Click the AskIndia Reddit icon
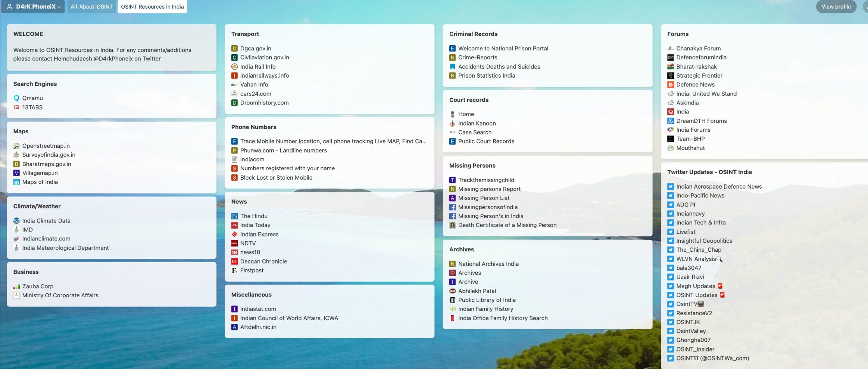The height and width of the screenshot is (369, 868). pyautogui.click(x=671, y=103)
